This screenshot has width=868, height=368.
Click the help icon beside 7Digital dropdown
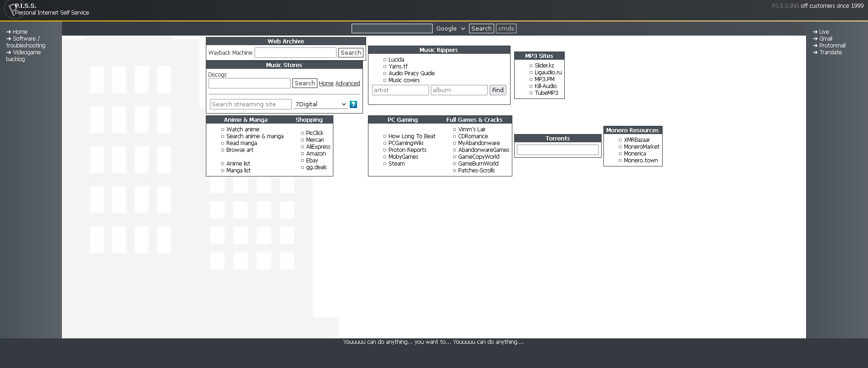point(353,104)
